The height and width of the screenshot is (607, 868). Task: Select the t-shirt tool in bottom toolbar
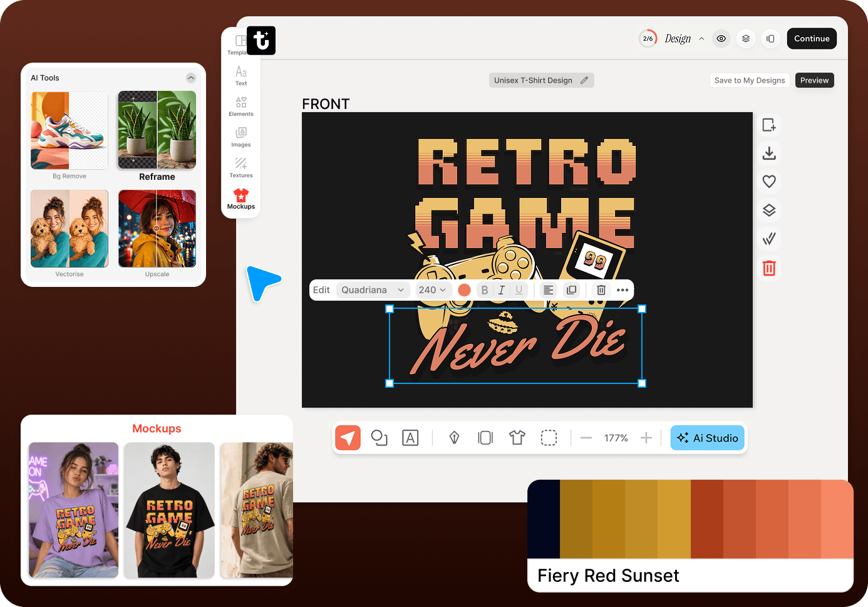(x=517, y=438)
